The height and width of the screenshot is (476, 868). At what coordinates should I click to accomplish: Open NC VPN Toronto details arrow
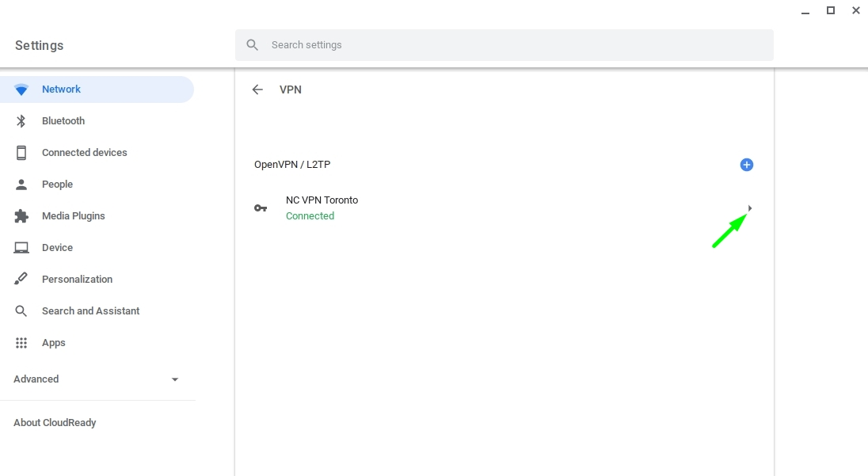click(749, 208)
